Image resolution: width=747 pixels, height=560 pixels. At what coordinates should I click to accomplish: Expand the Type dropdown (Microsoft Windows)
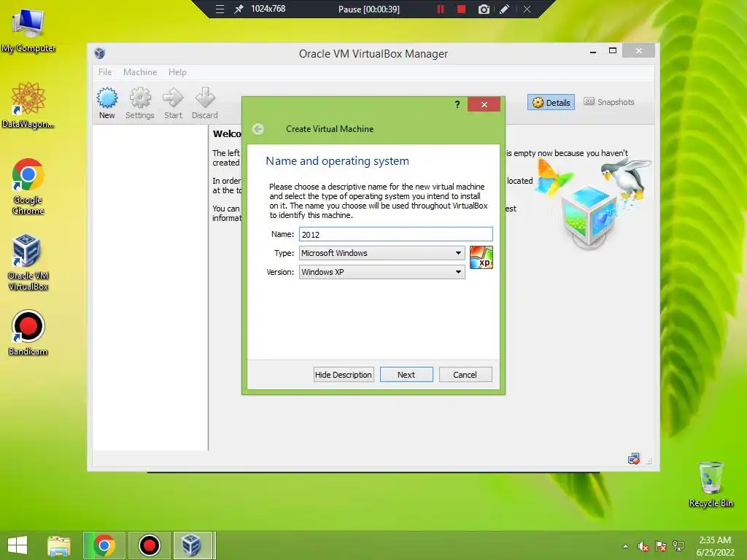(382, 253)
